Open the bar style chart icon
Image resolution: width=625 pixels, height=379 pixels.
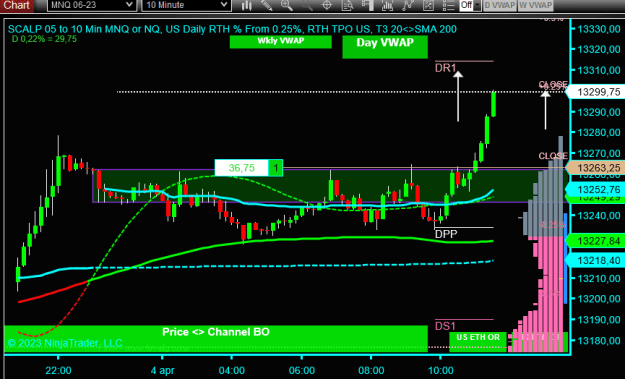(247, 5)
